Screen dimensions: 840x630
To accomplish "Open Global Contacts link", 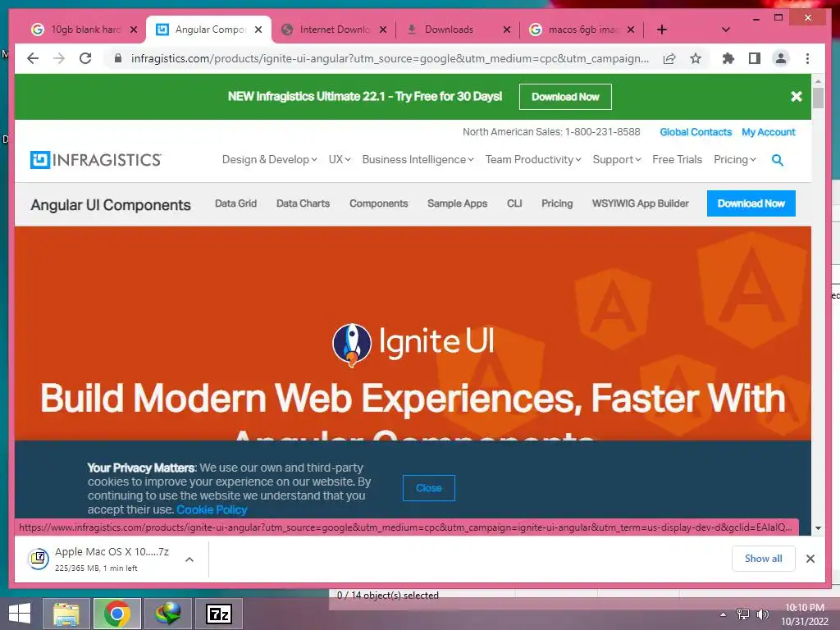I will pyautogui.click(x=696, y=132).
